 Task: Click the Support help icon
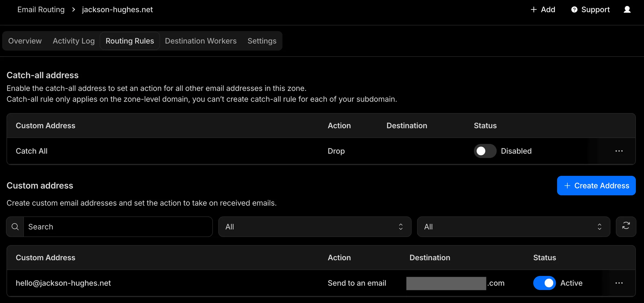pos(574,10)
